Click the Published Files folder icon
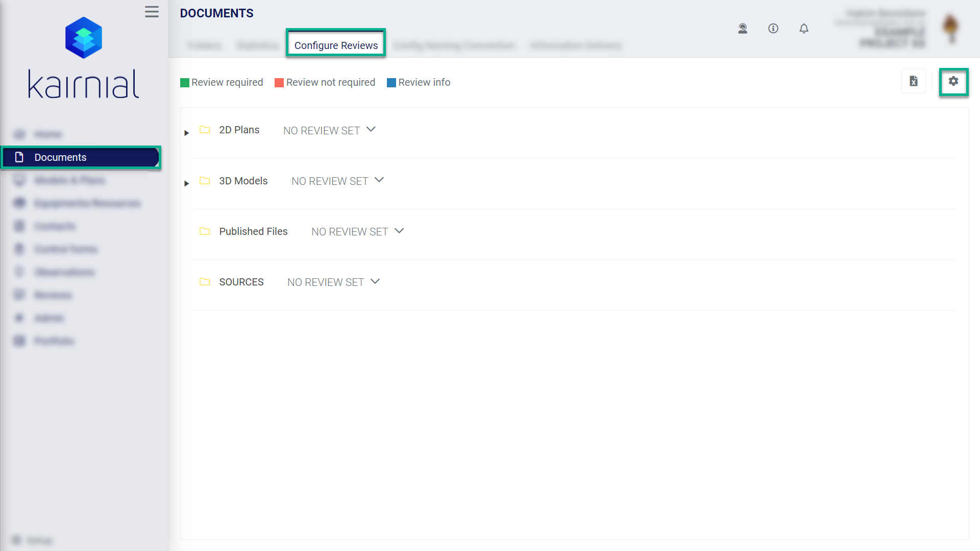The height and width of the screenshot is (551, 980). [205, 231]
